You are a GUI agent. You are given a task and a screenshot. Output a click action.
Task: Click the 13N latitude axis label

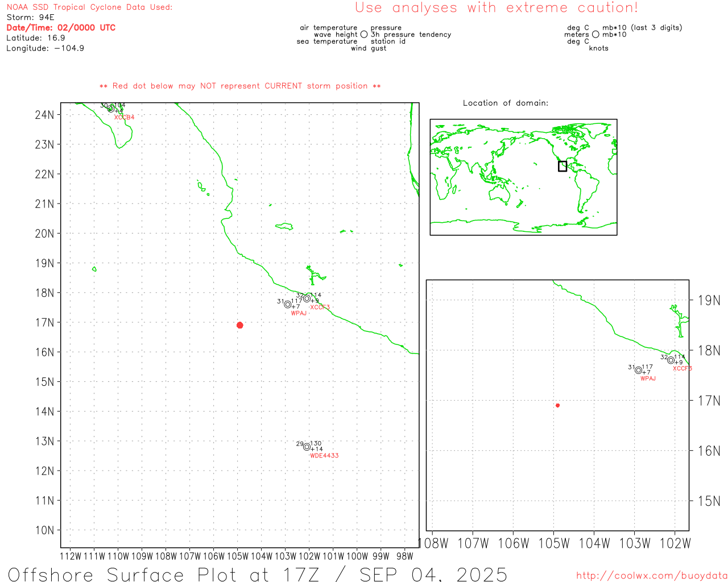[44, 441]
